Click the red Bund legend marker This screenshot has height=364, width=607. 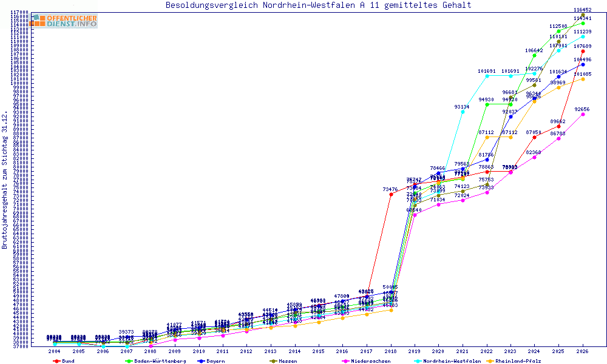[55, 361]
